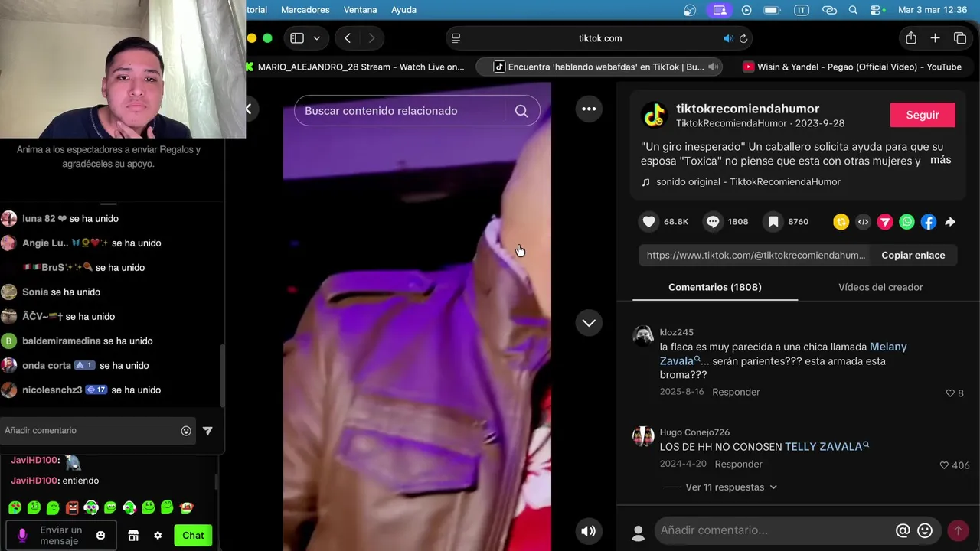This screenshot has height=551, width=980.
Task: Open the Ventana menu
Action: (360, 10)
